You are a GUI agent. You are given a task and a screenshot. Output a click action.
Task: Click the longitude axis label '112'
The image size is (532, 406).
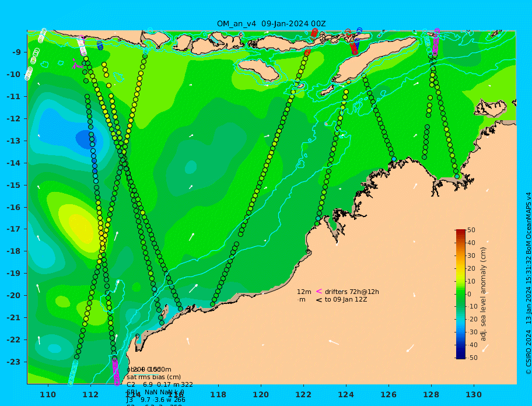[90, 394]
